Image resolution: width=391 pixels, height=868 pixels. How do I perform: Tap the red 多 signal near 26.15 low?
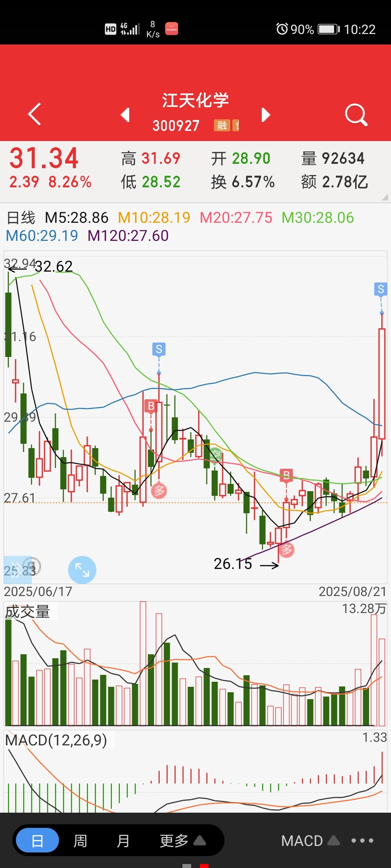286,550
